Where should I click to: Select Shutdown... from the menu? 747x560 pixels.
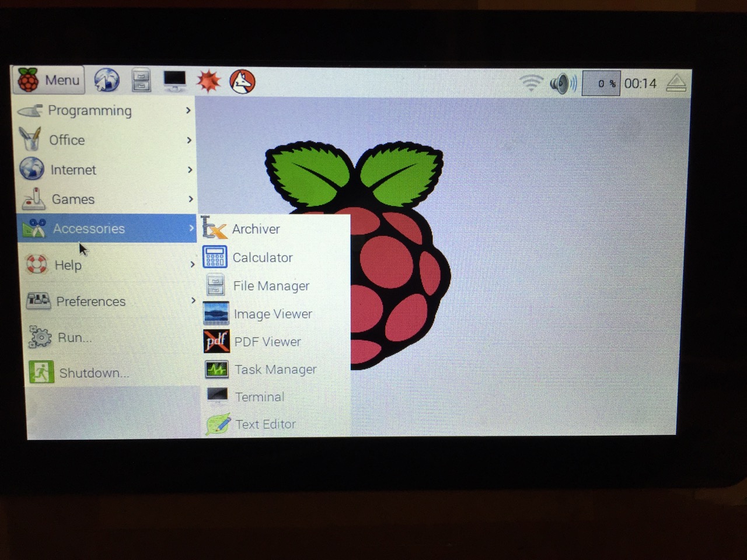point(93,373)
